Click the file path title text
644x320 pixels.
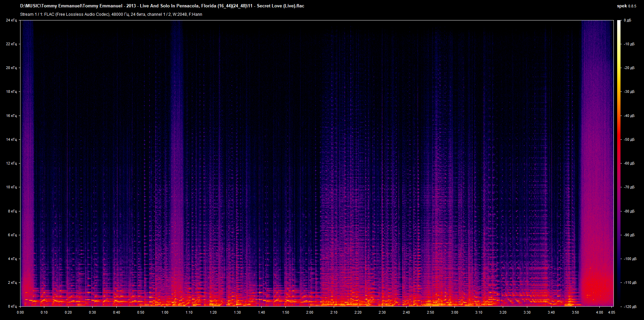[162, 6]
